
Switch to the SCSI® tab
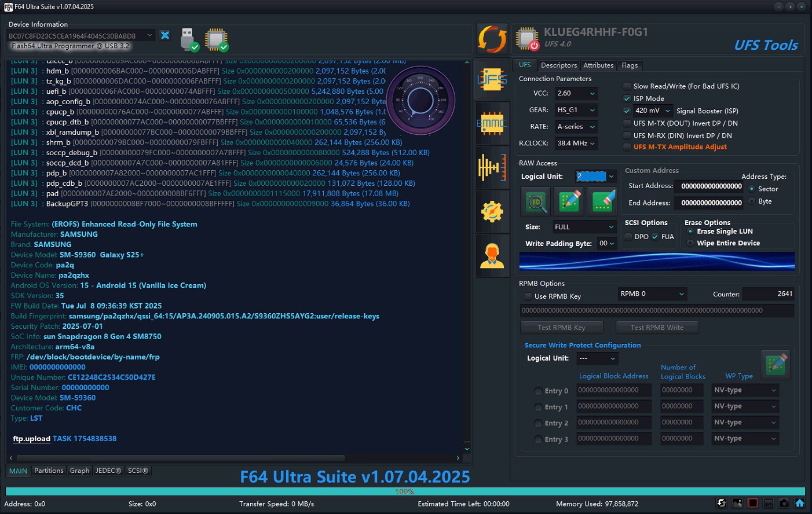138,471
